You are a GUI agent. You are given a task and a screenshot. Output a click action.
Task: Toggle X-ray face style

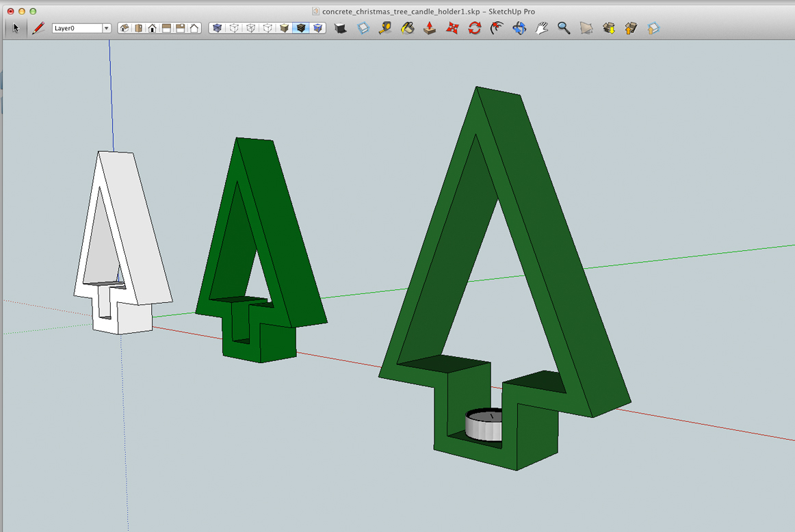pos(216,28)
